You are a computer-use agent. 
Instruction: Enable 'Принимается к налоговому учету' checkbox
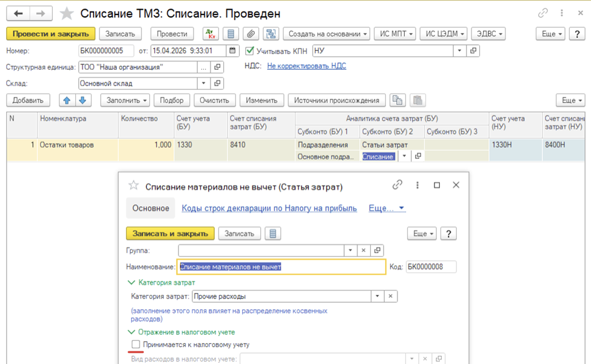pos(136,345)
